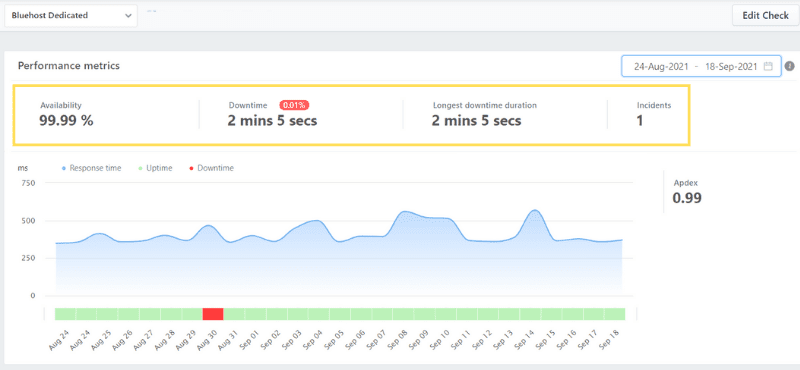Open the date range picker field
800x370 pixels.
(701, 66)
